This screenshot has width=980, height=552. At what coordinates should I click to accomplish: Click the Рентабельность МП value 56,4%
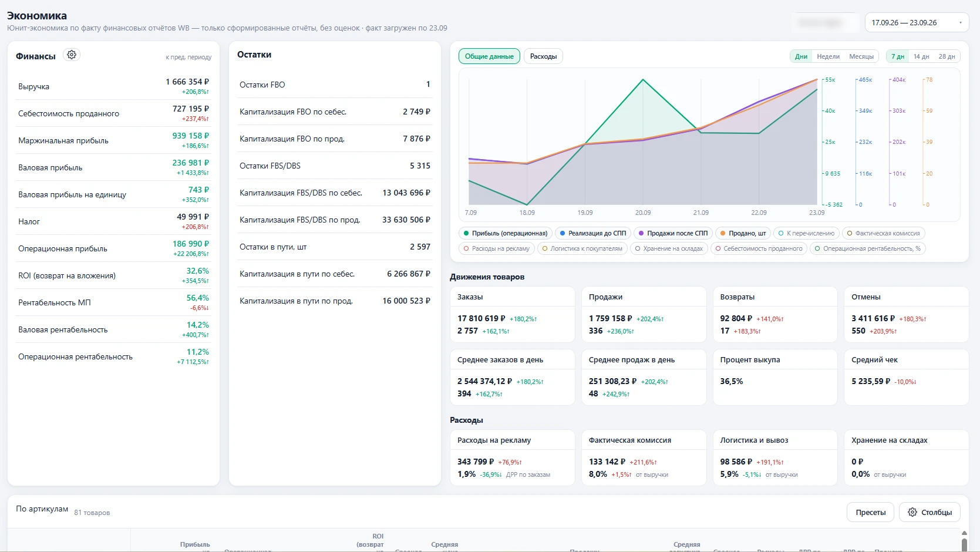pos(198,298)
